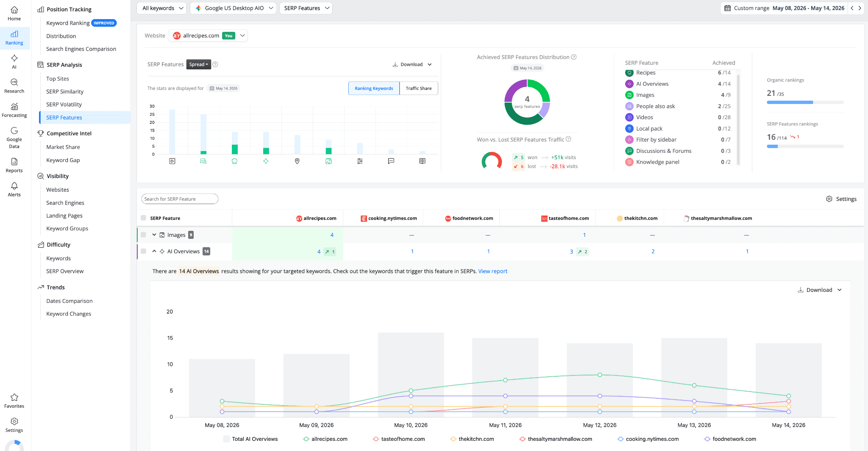Open Landing Pages under Visibility
Image resolution: width=868 pixels, height=451 pixels.
click(x=64, y=216)
